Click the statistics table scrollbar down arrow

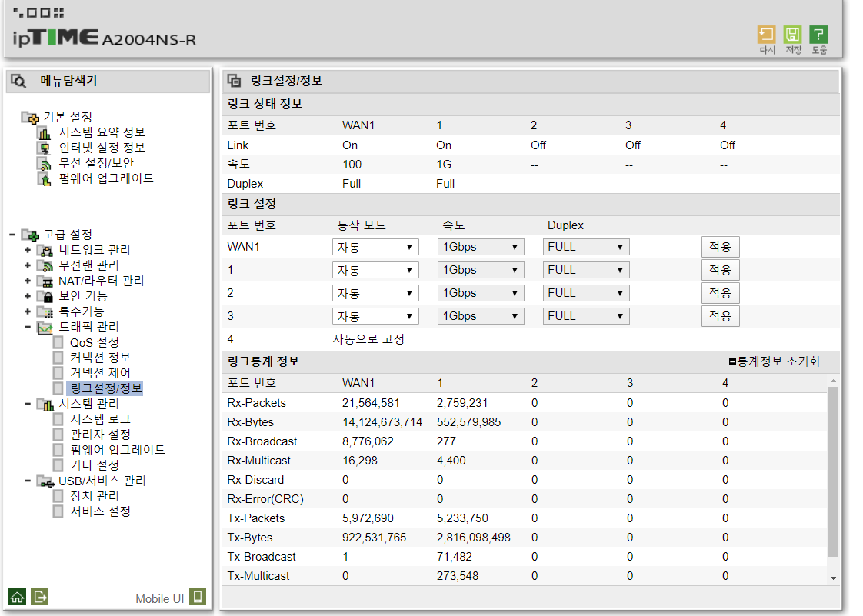[833, 577]
